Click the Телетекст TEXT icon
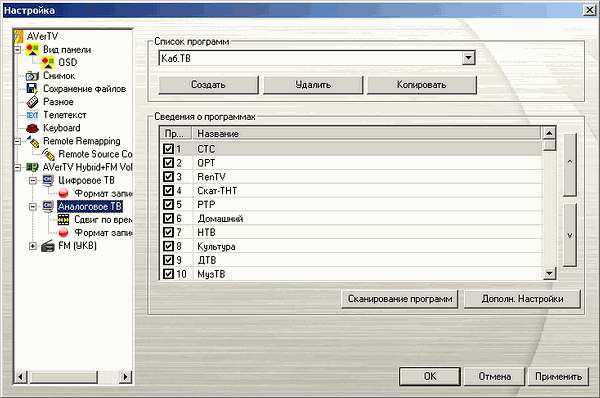The width and height of the screenshot is (600, 398). 33,115
